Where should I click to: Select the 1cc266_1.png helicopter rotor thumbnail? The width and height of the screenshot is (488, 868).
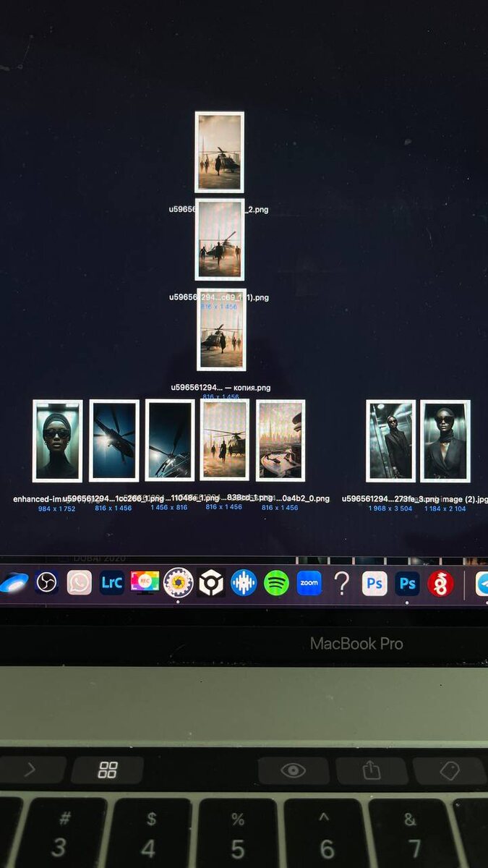(114, 441)
